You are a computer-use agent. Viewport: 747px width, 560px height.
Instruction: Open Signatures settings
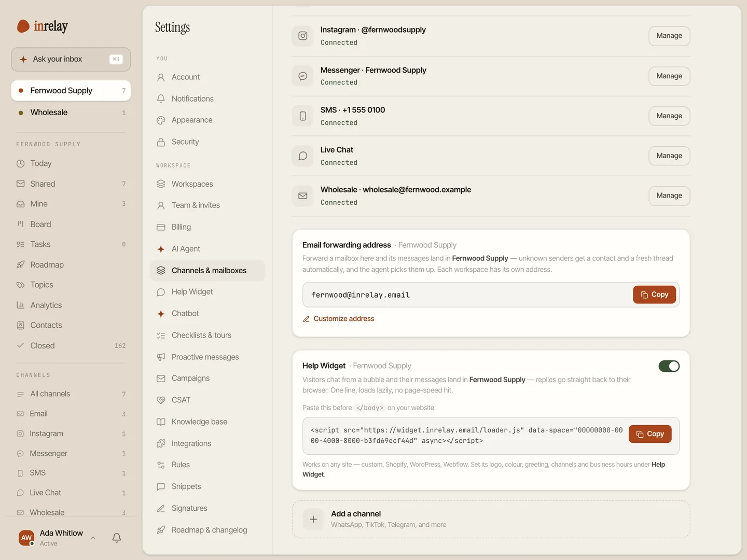tap(208, 509)
